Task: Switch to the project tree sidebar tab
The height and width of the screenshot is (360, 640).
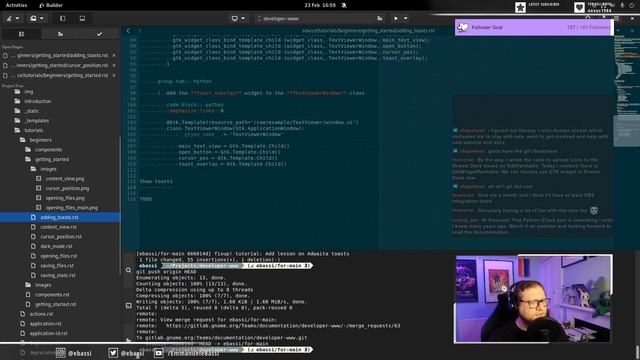Action: pyautogui.click(x=21, y=34)
